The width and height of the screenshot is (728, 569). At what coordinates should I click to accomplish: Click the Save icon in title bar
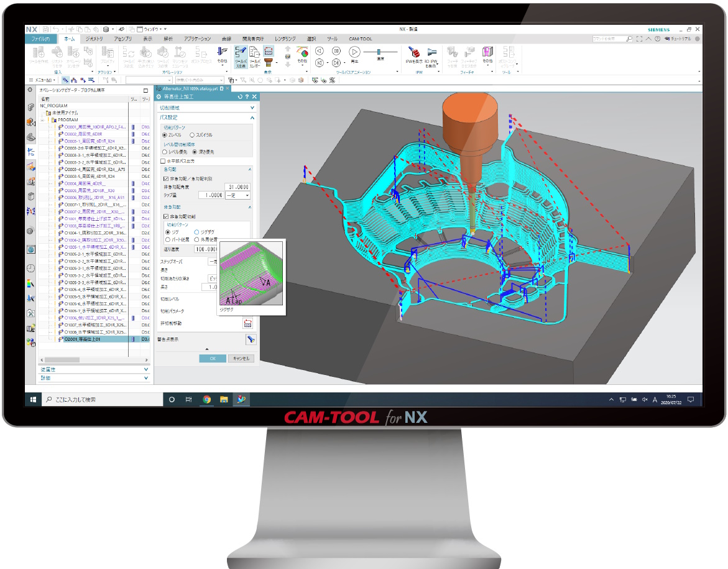[45, 29]
